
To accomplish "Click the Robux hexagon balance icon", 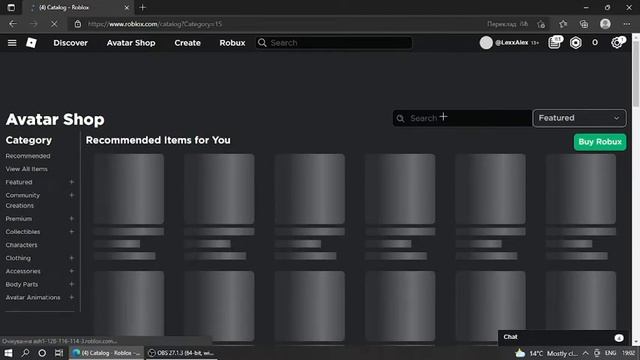I will pos(576,42).
